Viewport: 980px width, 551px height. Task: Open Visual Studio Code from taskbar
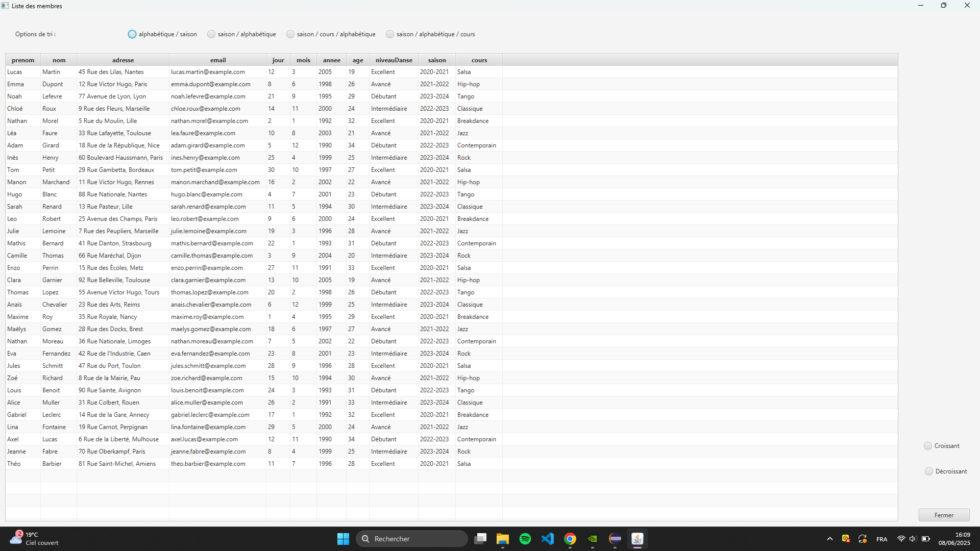[x=548, y=539]
